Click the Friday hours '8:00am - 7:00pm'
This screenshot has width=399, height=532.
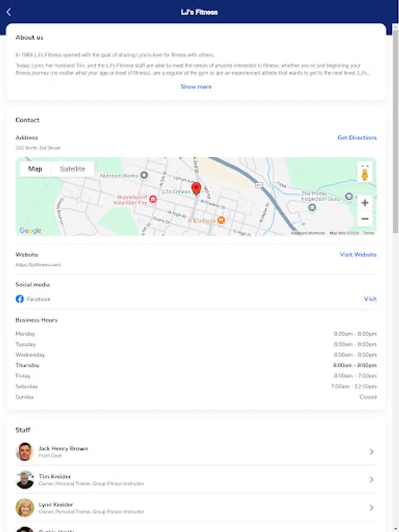coord(355,376)
